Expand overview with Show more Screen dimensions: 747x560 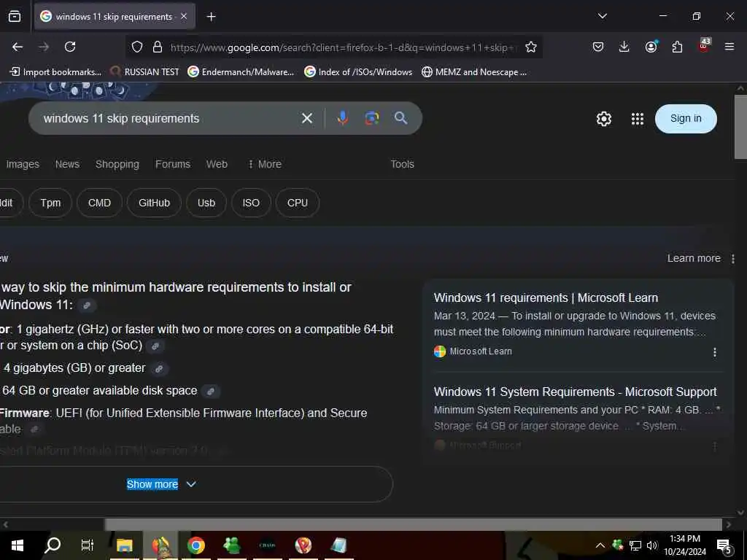pos(161,484)
